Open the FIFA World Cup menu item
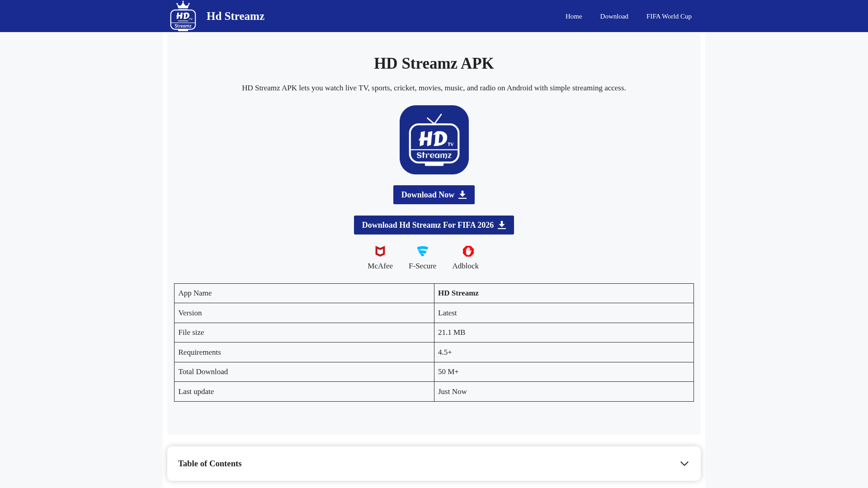Image resolution: width=868 pixels, height=488 pixels. [669, 16]
